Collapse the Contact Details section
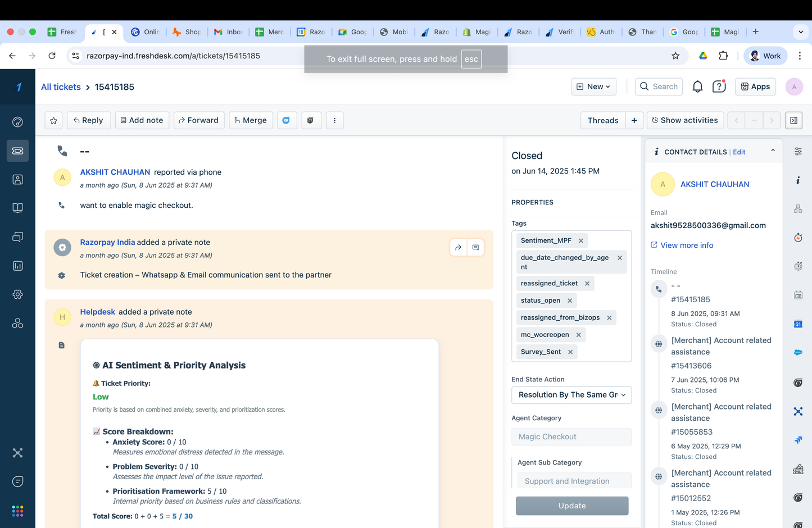This screenshot has width=812, height=528. [773, 151]
